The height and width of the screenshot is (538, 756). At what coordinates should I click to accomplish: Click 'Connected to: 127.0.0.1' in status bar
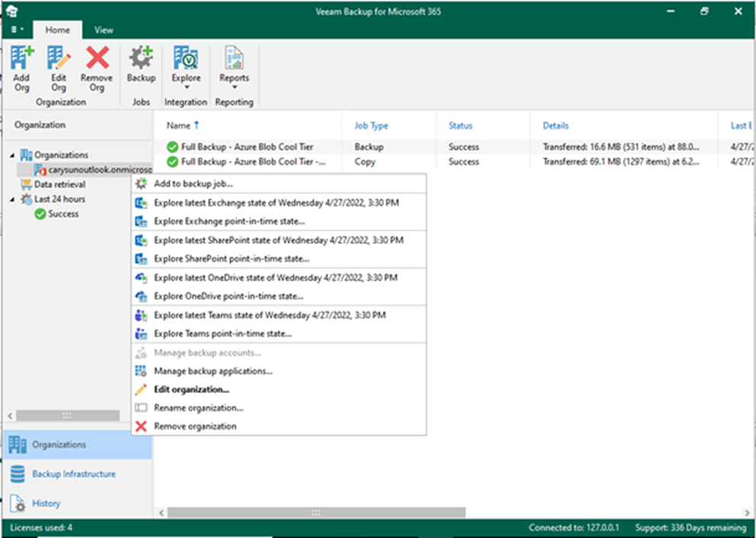574,527
